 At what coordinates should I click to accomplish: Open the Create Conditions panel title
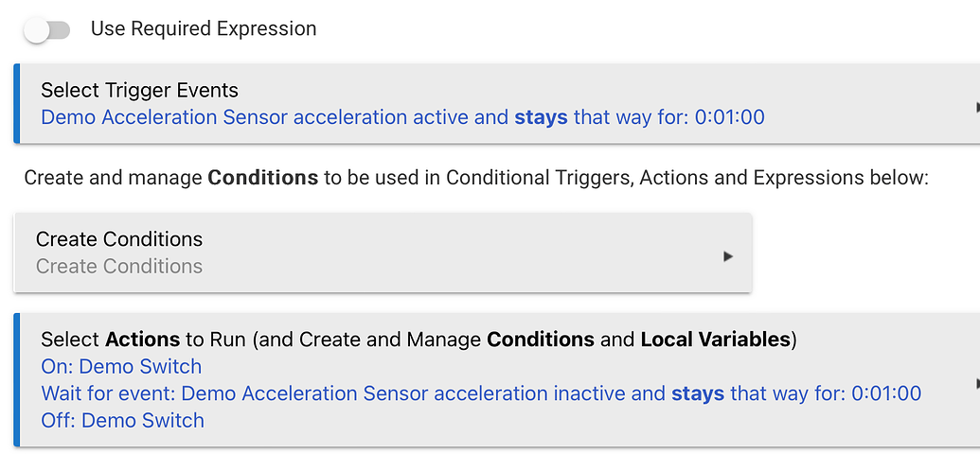point(119,239)
